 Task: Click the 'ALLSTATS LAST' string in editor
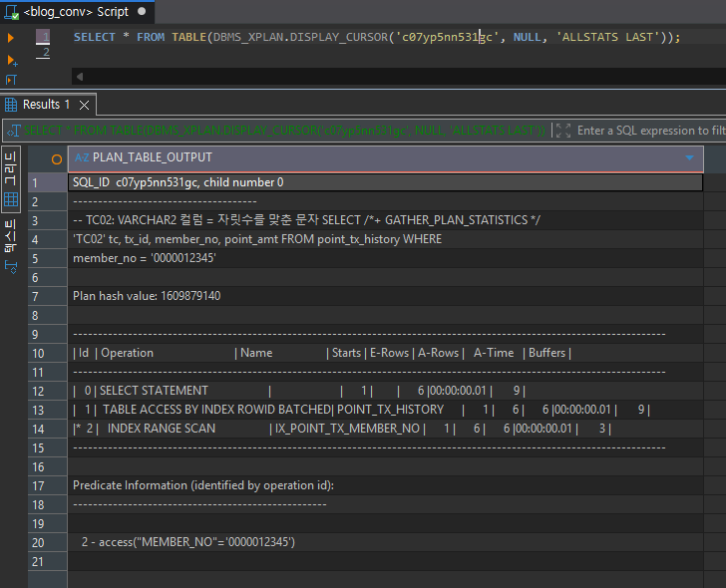[x=607, y=37]
